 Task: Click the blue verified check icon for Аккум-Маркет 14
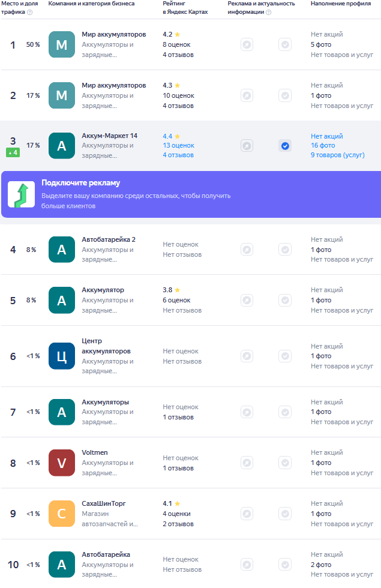tap(285, 145)
